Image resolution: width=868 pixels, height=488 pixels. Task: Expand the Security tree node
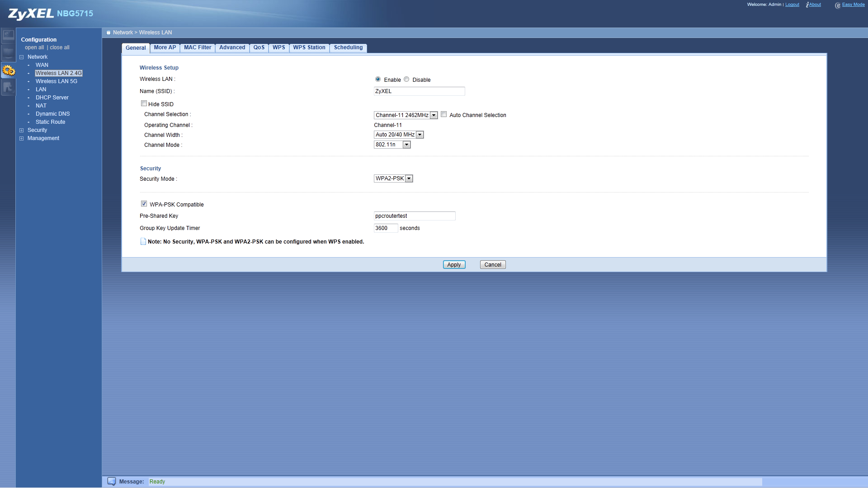pos(21,131)
